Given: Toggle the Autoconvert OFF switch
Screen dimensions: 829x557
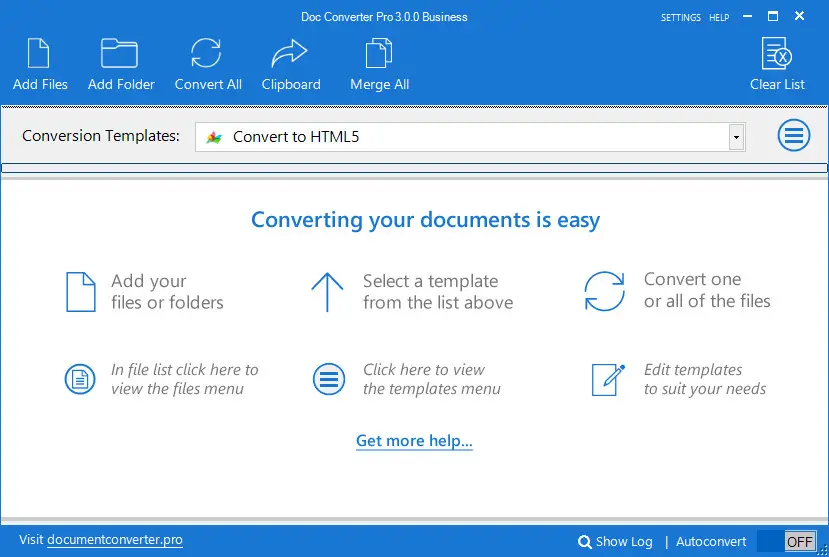Looking at the screenshot, I should 786,541.
